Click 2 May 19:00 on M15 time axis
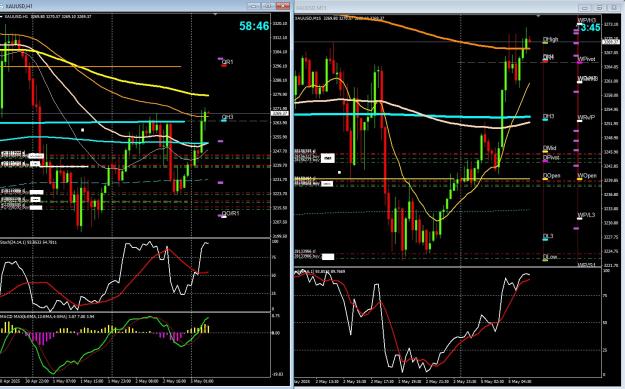This screenshot has width=625, height=389. (409, 382)
